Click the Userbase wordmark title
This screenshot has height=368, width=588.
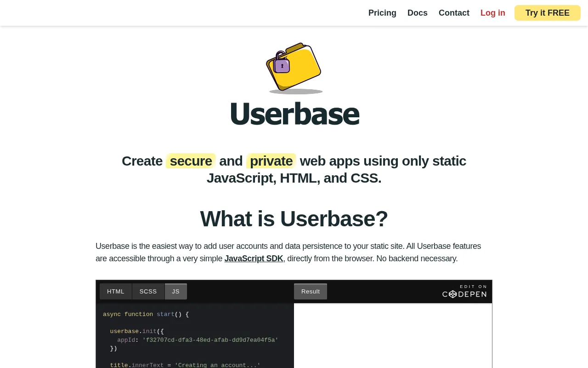pos(294,114)
